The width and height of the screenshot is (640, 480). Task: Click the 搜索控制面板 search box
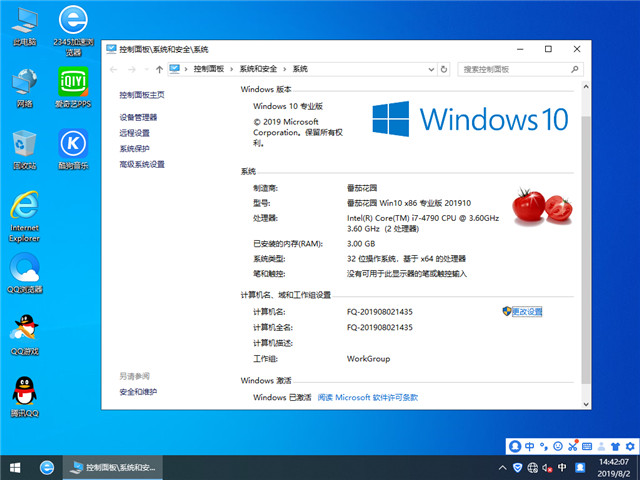click(517, 69)
